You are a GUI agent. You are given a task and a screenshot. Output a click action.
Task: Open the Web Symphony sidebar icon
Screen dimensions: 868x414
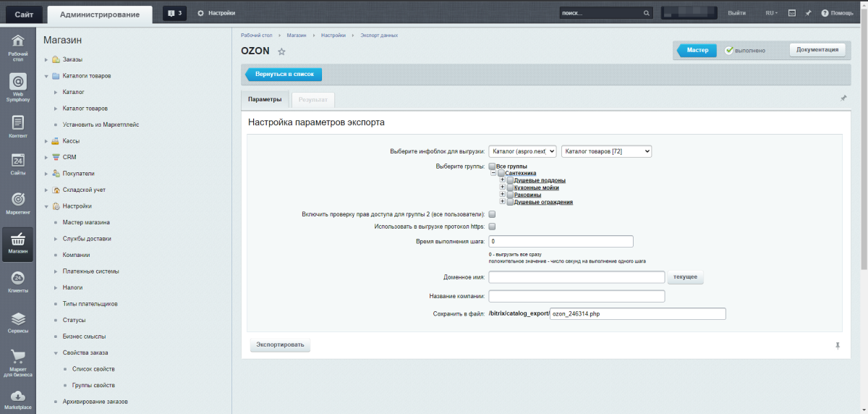18,85
